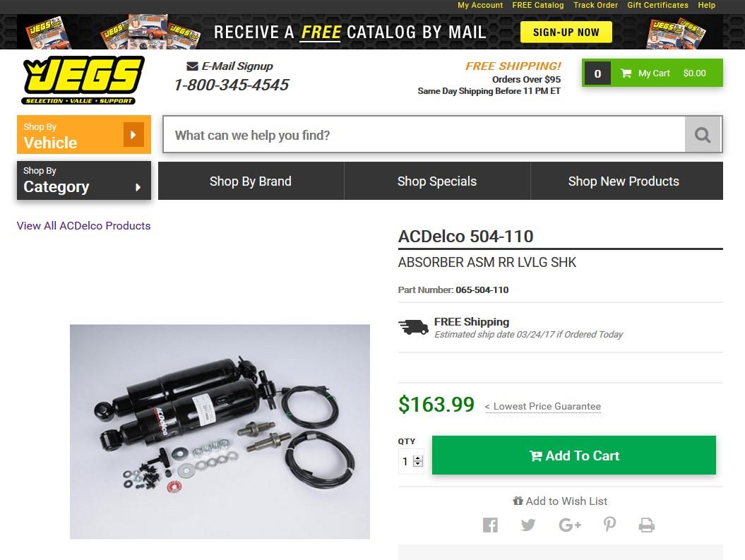Click SIGN-UP NOW catalog button
The height and width of the screenshot is (560, 745).
[566, 32]
